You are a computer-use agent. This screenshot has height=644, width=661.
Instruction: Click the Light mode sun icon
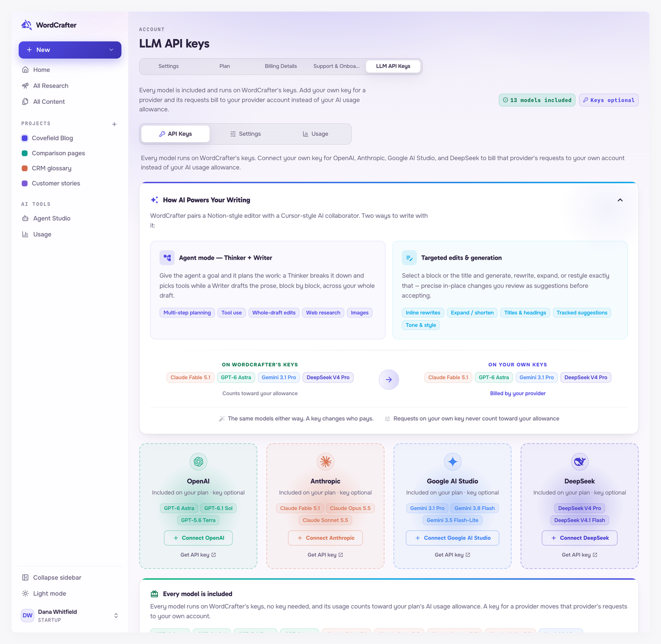pos(25,594)
